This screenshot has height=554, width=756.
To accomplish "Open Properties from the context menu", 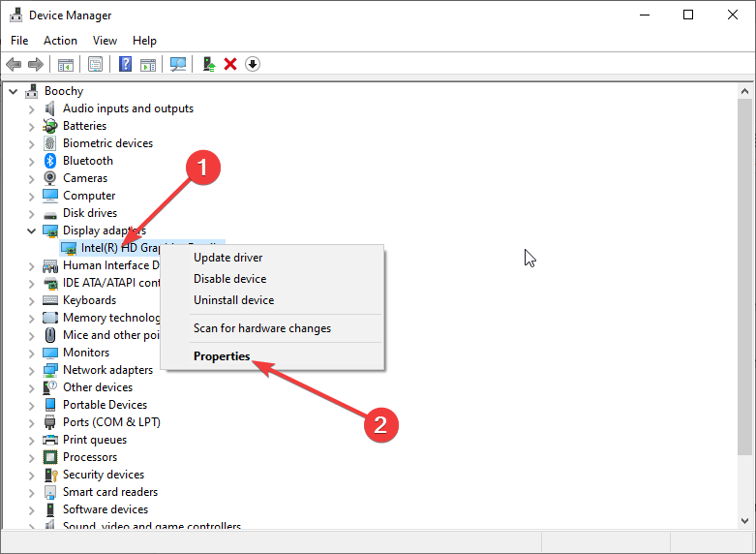I will click(272, 356).
